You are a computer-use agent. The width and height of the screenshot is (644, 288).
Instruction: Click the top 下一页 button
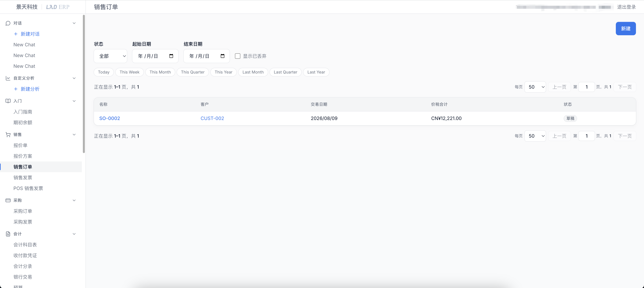coord(625,87)
